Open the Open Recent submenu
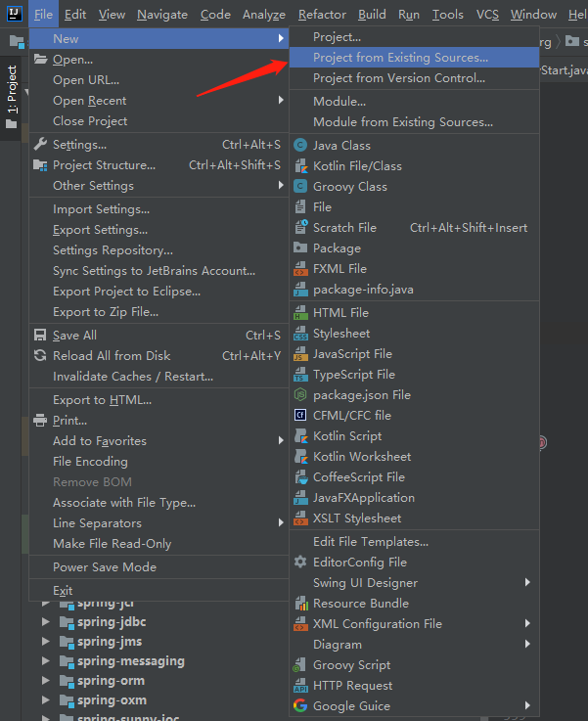 [x=158, y=100]
